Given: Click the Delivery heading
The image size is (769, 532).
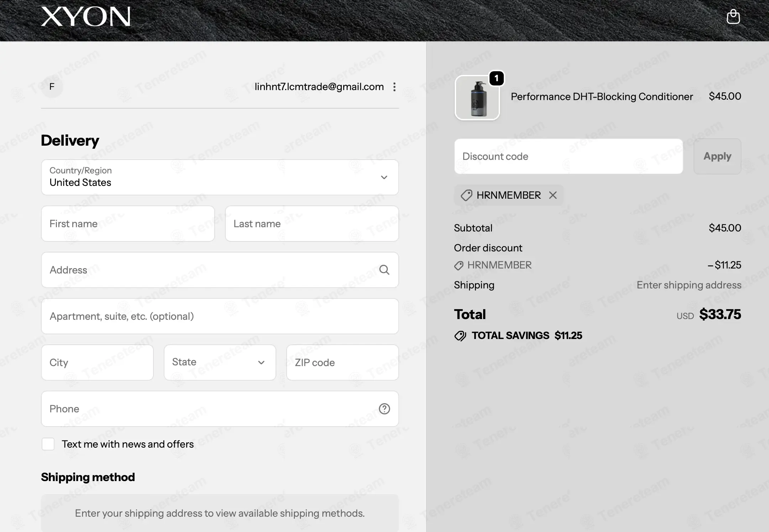Looking at the screenshot, I should click(70, 140).
